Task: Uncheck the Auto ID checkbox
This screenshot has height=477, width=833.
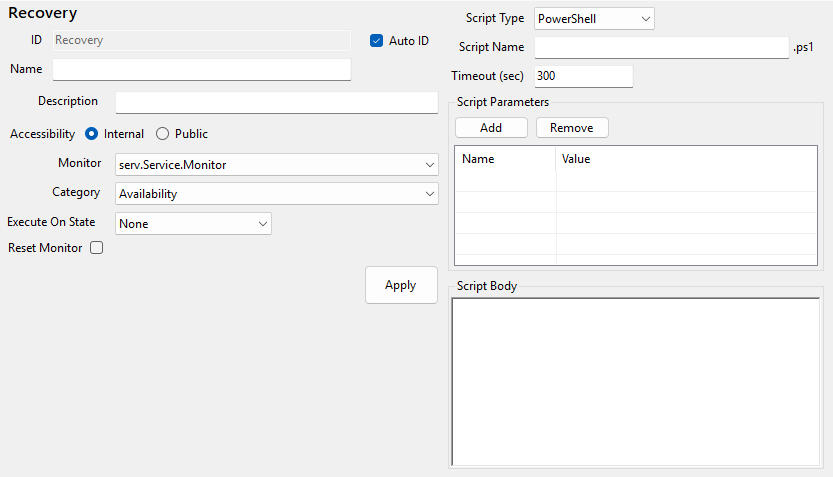Action: point(377,41)
